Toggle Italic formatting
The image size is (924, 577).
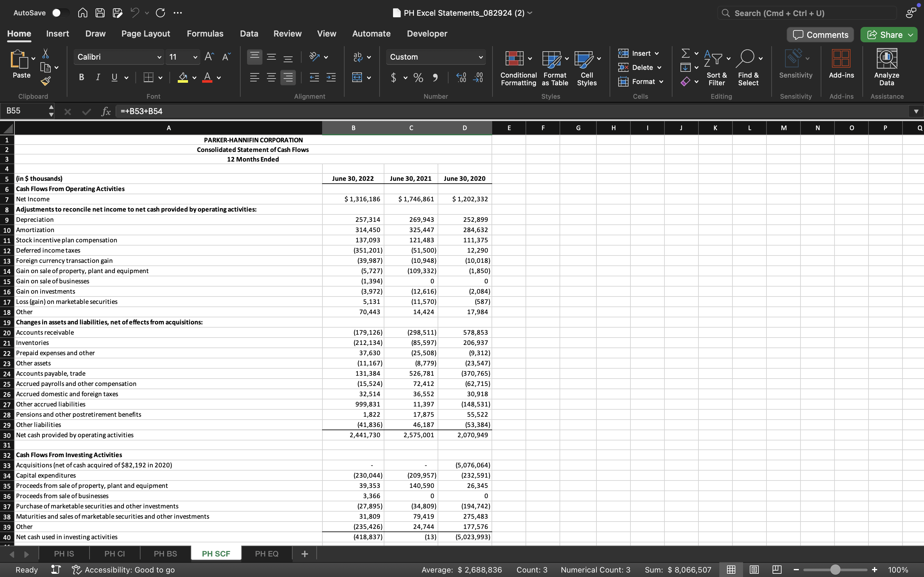(x=98, y=78)
